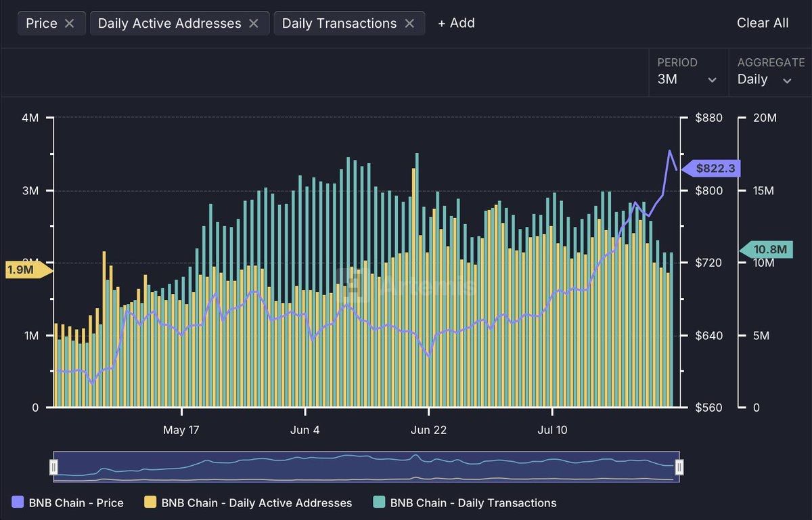Image resolution: width=812 pixels, height=520 pixels.
Task: Select the Daily Transactions chip label
Action: (x=339, y=23)
